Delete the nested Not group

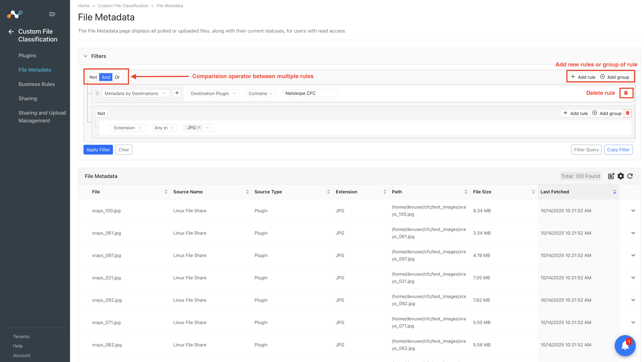coord(628,113)
